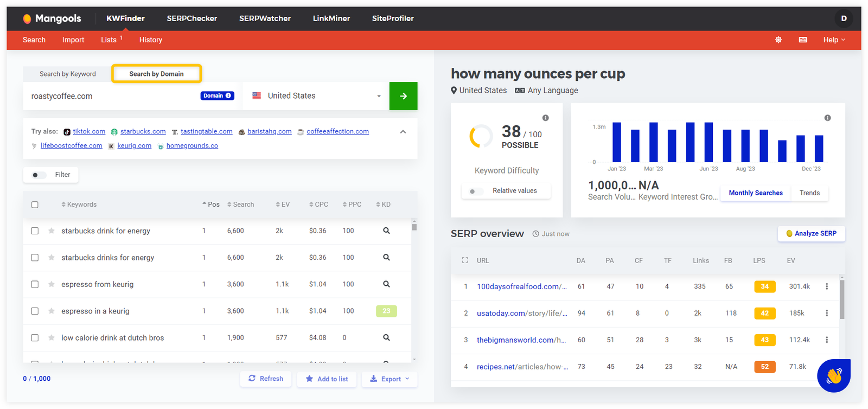Click the green search arrow button
Viewport: 868px width, 409px height.
point(403,96)
